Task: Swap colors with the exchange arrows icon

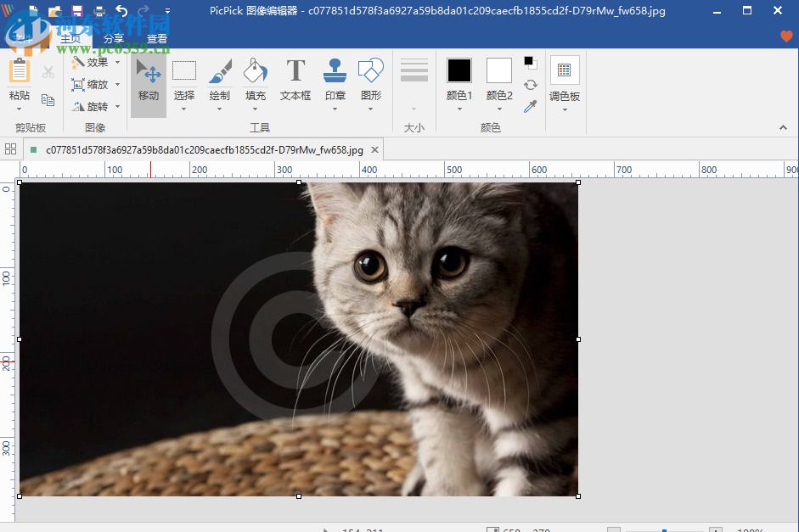Action: click(x=531, y=85)
